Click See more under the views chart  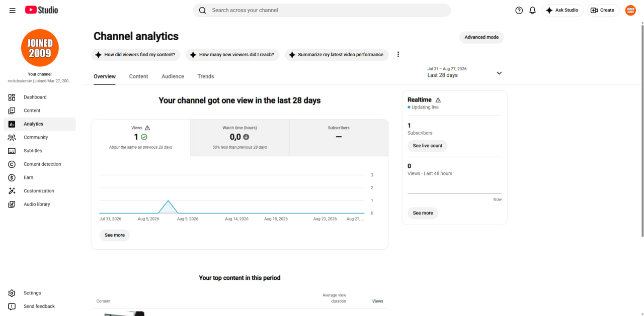[x=115, y=235]
